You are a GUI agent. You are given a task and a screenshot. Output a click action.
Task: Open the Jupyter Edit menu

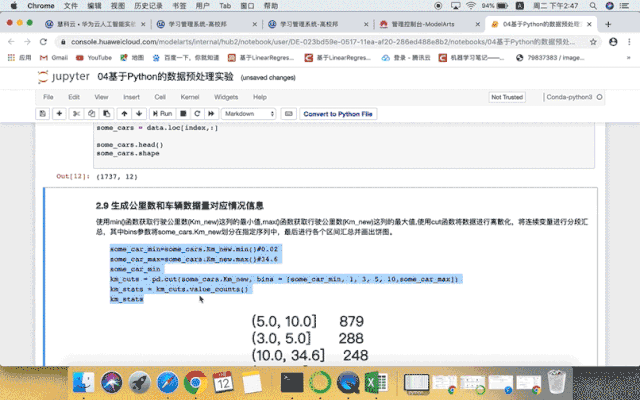[x=74, y=97]
